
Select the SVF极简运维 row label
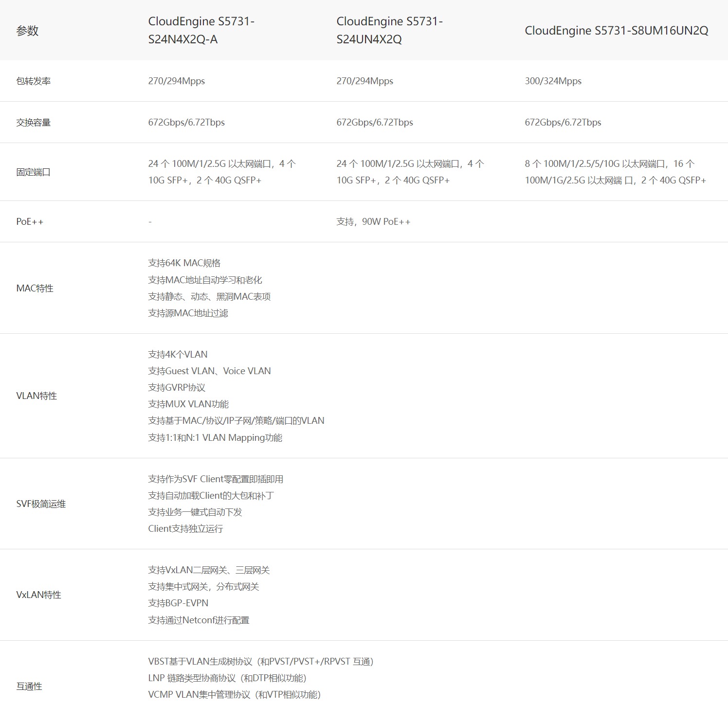click(41, 504)
